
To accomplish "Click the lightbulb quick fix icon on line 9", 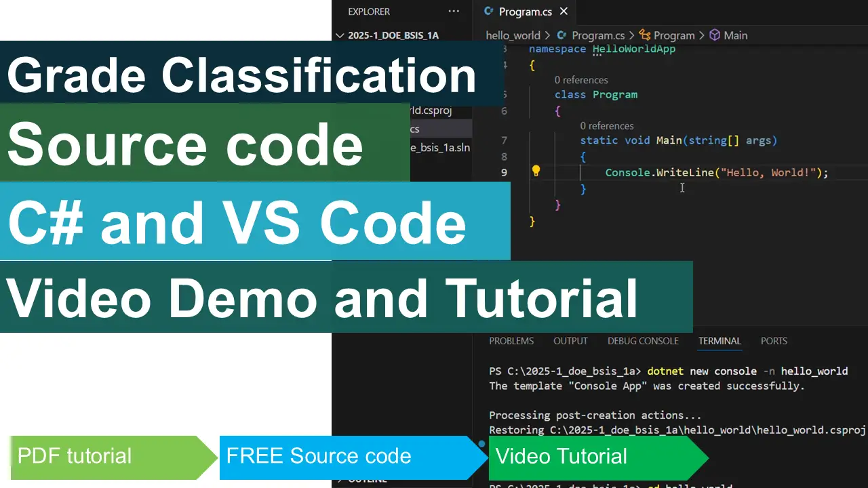I will click(x=536, y=171).
